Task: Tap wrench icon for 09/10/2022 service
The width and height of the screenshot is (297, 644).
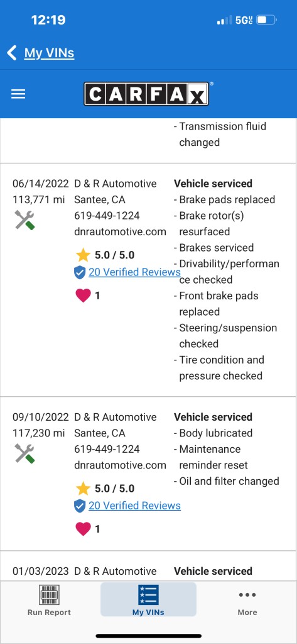Action: [x=24, y=453]
